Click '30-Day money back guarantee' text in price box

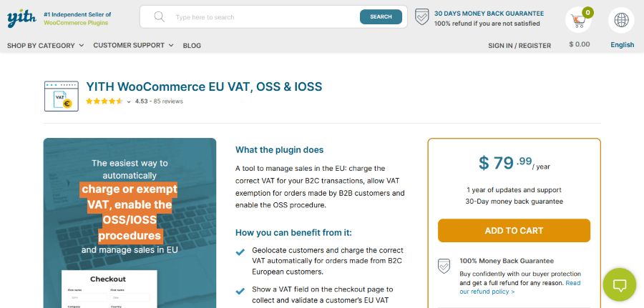click(x=514, y=202)
